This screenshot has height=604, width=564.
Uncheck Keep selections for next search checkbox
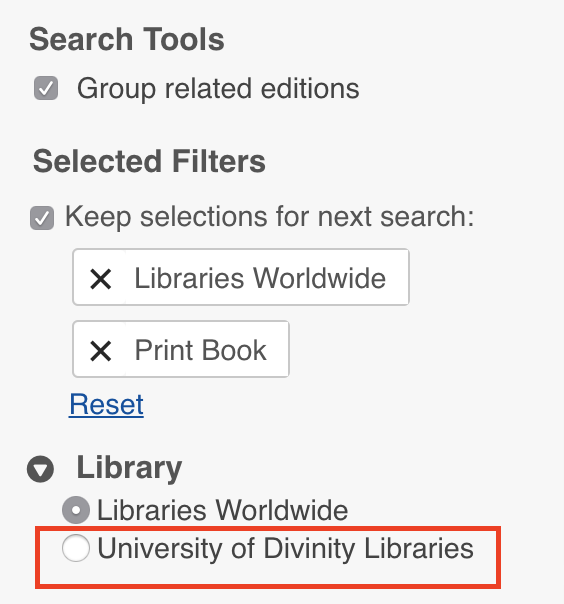point(42,218)
